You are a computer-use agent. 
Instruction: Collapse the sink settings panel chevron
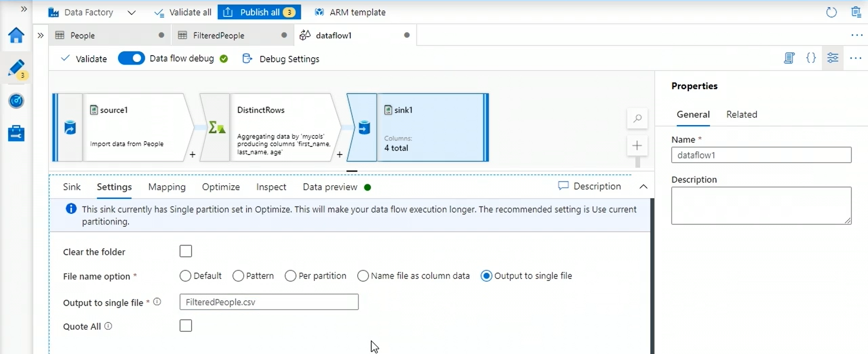pos(643,187)
